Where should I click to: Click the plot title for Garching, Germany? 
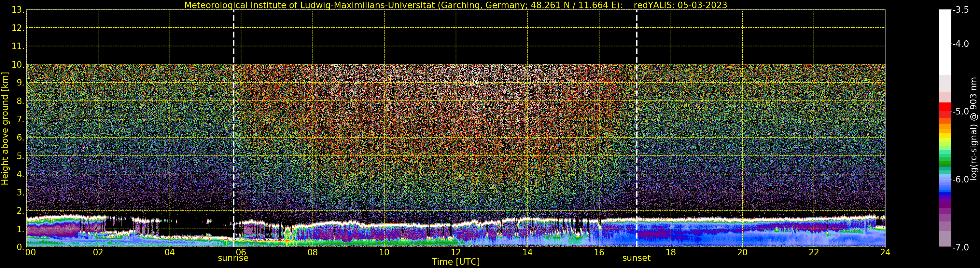[x=456, y=5]
